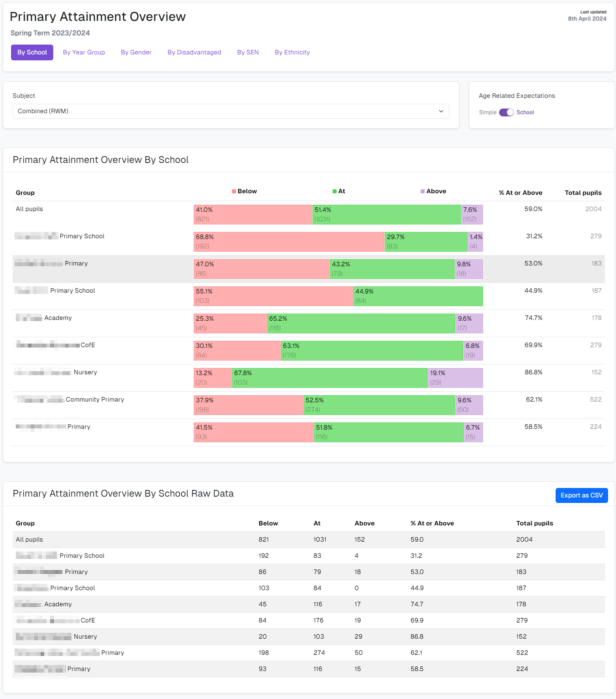The image size is (616, 699).
Task: Click the Subject dropdown chevron arrow
Action: (441, 111)
